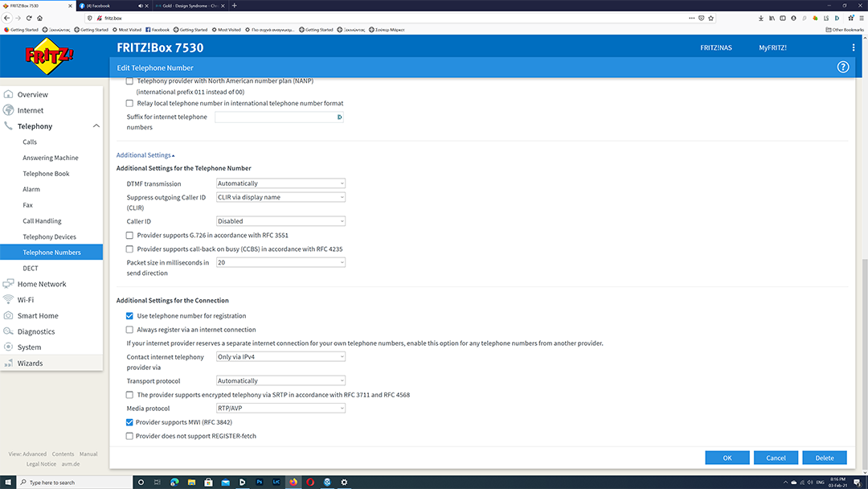Click the FRITZ! logo
Viewport: 868px width, 489px height.
(49, 56)
